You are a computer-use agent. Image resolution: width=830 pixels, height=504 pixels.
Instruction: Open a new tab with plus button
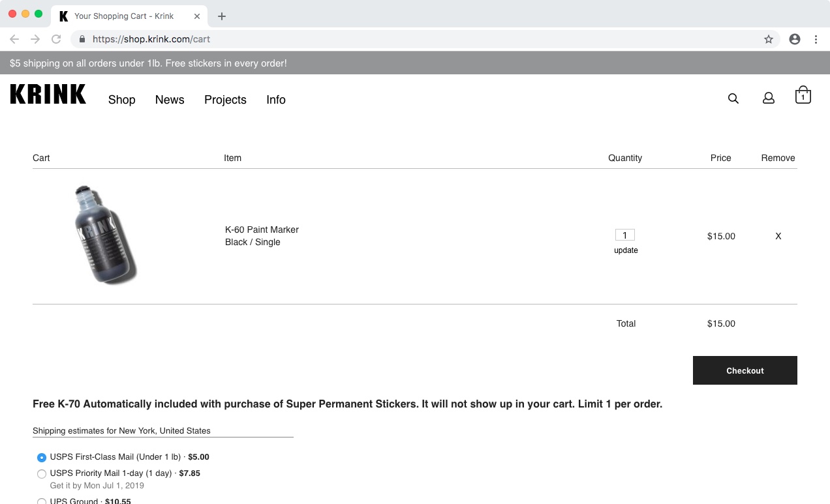tap(222, 16)
